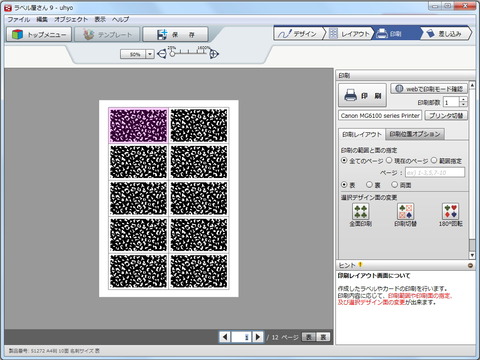Click the 全面印刷 all-faces icon
The width and height of the screenshot is (480, 360).
coord(360,211)
